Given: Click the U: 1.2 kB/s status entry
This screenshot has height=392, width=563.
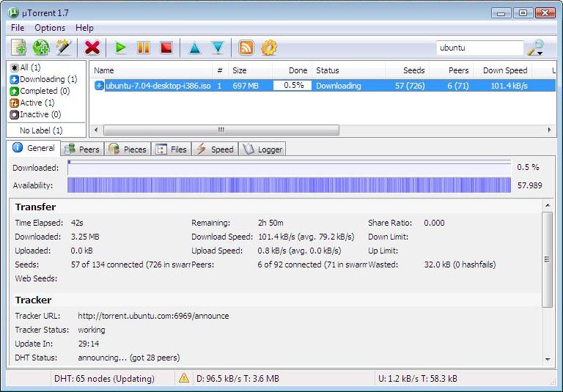Looking at the screenshot, I should (418, 379).
